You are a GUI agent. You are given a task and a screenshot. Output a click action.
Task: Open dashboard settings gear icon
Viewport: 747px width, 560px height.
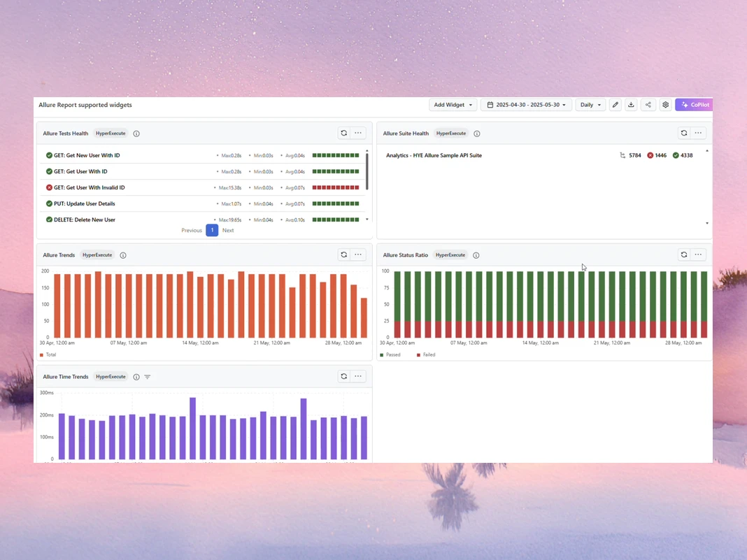(x=666, y=105)
